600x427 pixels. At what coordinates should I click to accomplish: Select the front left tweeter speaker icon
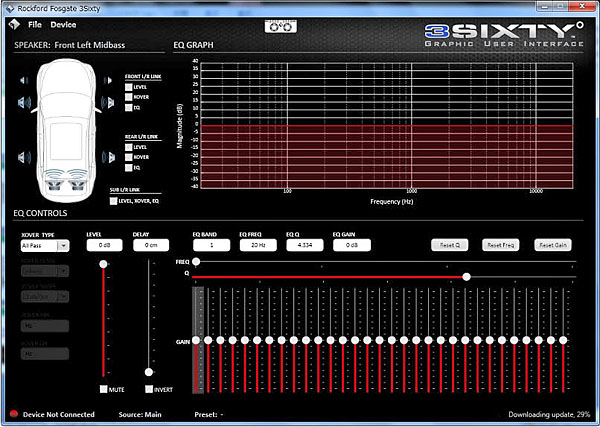click(x=24, y=80)
